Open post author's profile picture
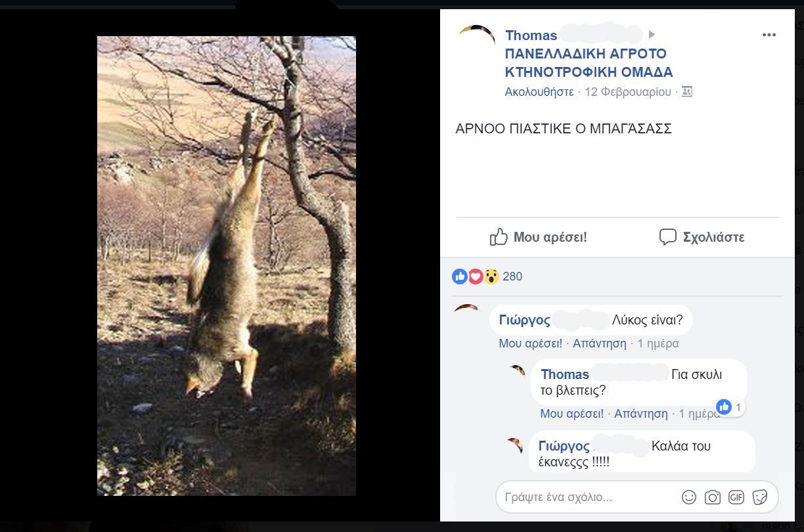 pos(476,38)
